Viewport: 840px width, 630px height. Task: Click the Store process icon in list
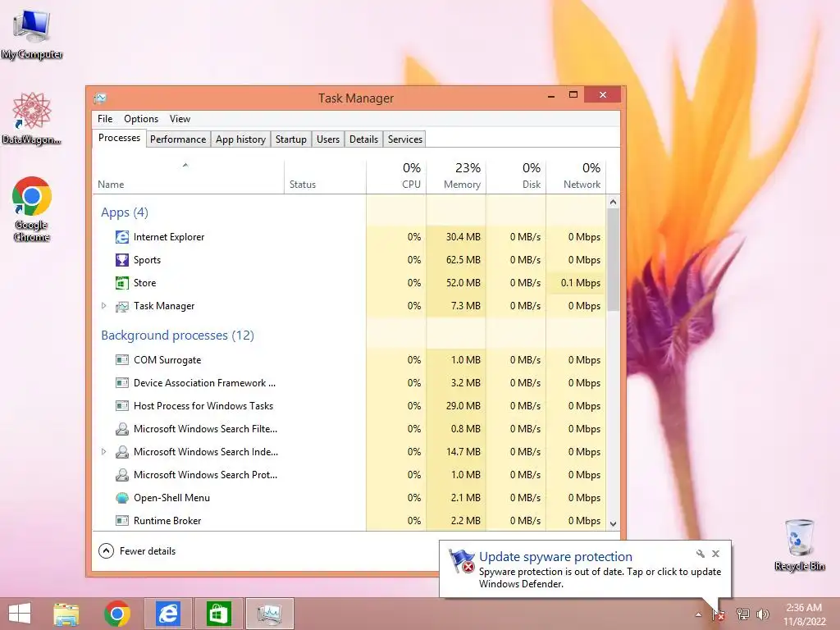click(122, 283)
